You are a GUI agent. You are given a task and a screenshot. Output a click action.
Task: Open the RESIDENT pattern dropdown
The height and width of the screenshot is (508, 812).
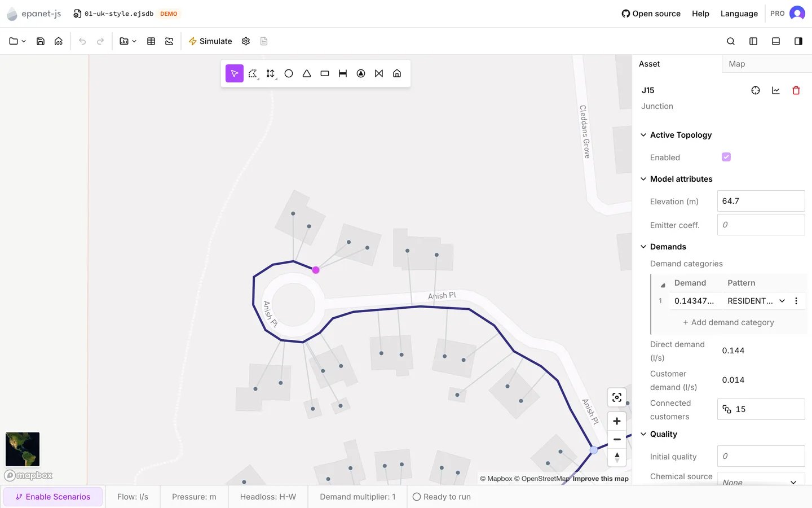click(x=756, y=301)
